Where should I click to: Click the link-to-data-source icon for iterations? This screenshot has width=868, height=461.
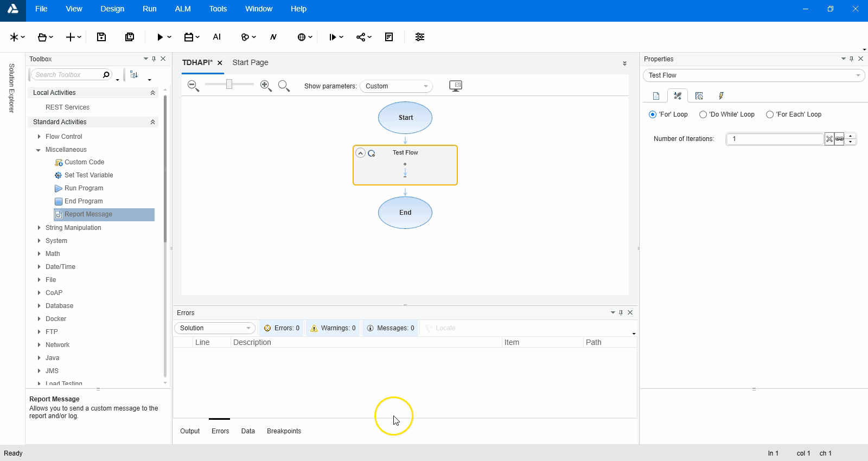click(x=839, y=139)
